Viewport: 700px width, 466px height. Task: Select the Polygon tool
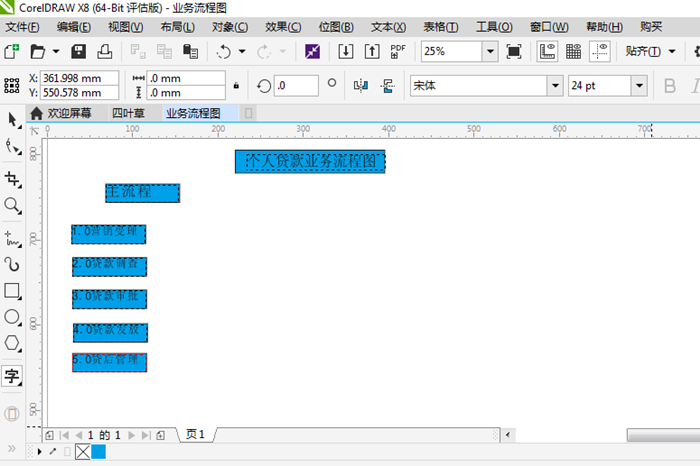tap(12, 343)
